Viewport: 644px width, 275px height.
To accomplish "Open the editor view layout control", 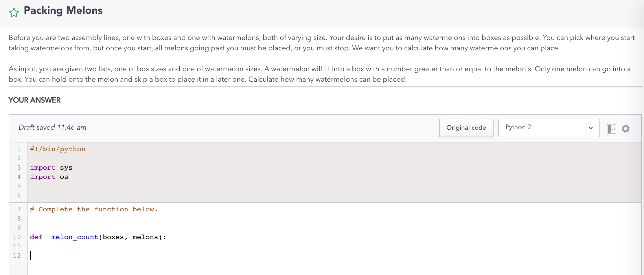I will pyautogui.click(x=612, y=128).
